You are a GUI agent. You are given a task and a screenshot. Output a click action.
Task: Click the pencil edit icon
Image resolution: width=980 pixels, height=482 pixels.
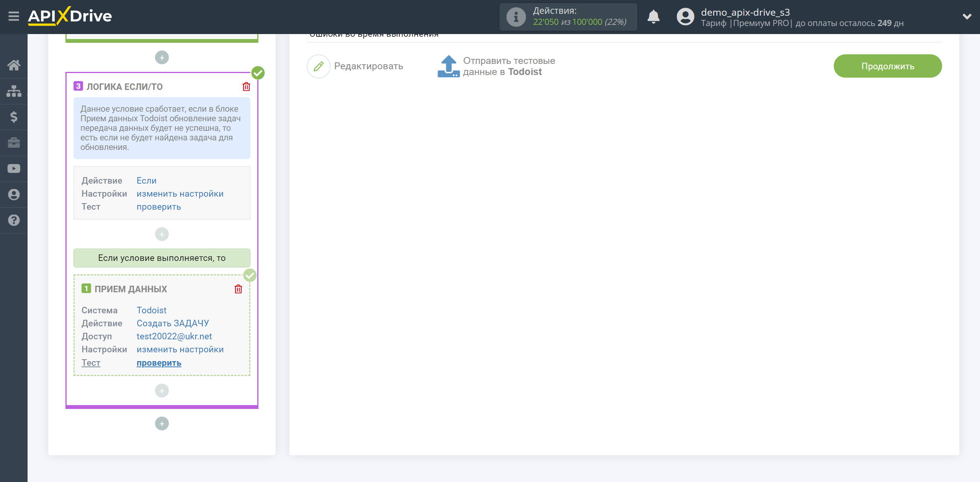point(318,66)
